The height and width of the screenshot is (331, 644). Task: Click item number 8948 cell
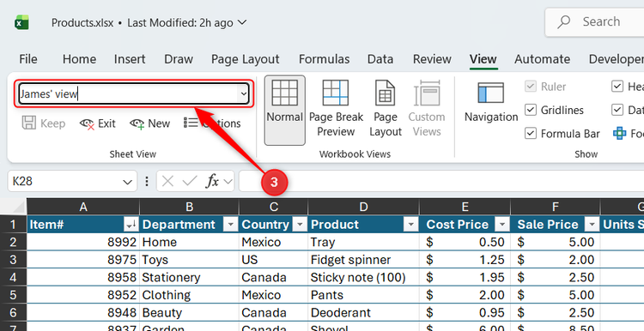click(83, 312)
